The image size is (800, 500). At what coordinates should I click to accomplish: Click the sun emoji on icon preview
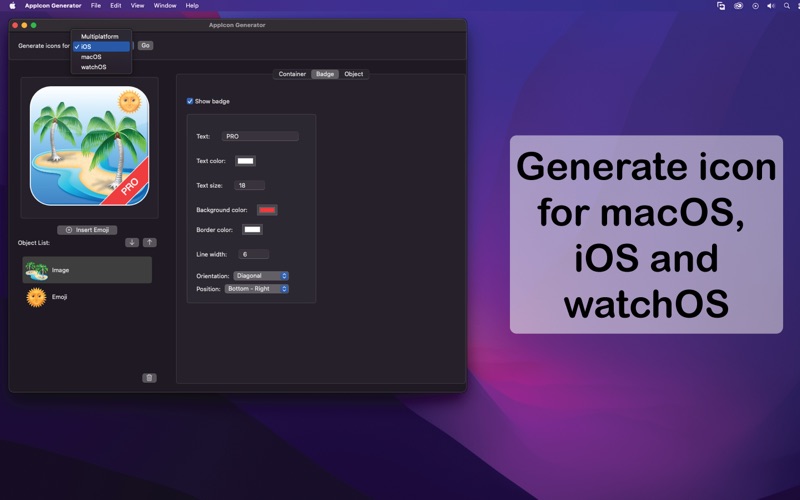(x=129, y=101)
